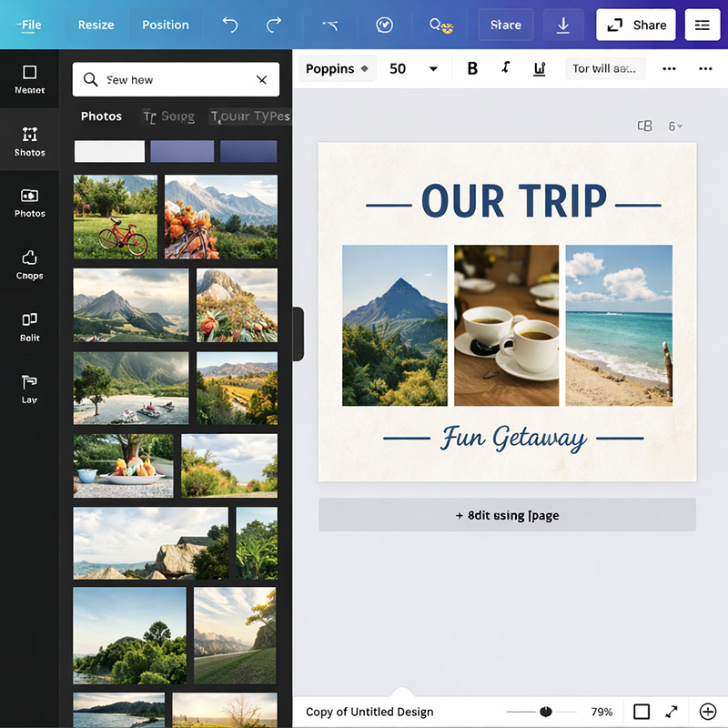Open the hamburger menu icon at top right
This screenshot has height=728, width=728.
click(703, 25)
